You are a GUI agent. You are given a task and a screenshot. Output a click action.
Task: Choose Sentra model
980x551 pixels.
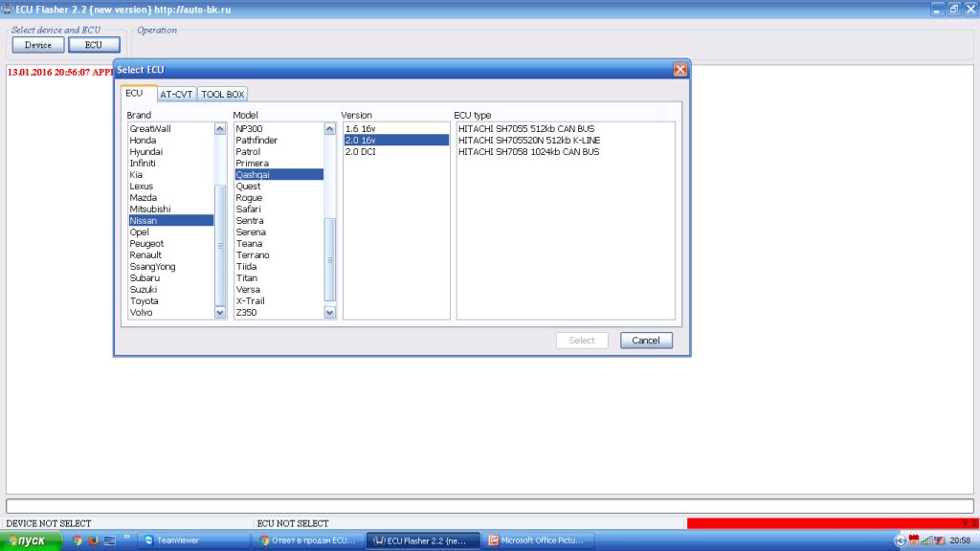coord(278,221)
